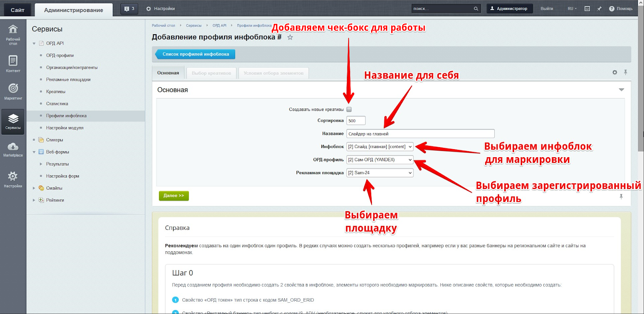The height and width of the screenshot is (314, 644).
Task: Click the ОРД API page icon
Action: click(41, 43)
